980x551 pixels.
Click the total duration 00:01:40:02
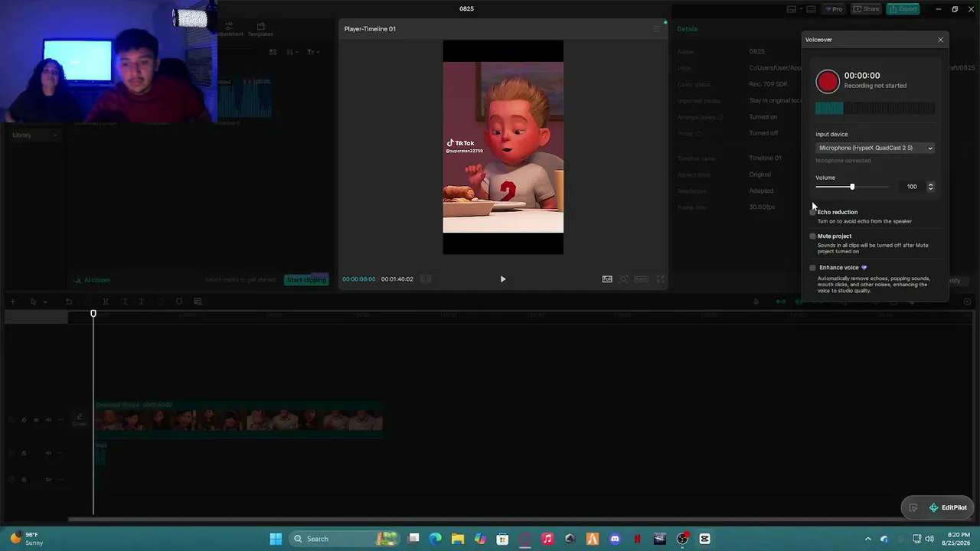(397, 279)
